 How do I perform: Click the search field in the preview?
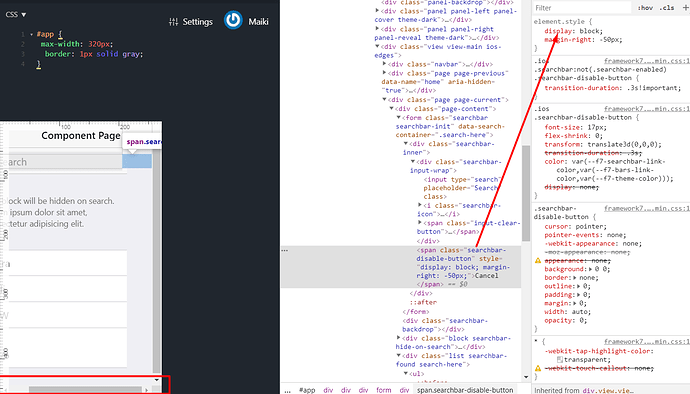[x=61, y=162]
